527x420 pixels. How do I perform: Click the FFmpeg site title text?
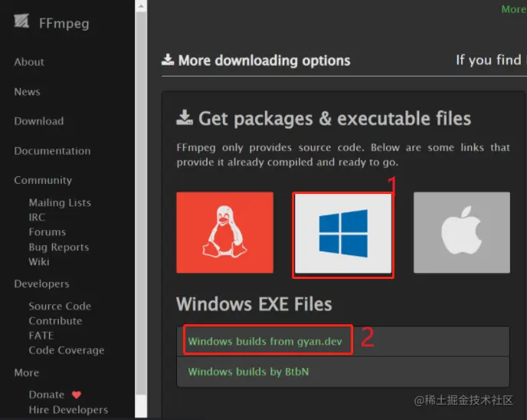point(64,24)
